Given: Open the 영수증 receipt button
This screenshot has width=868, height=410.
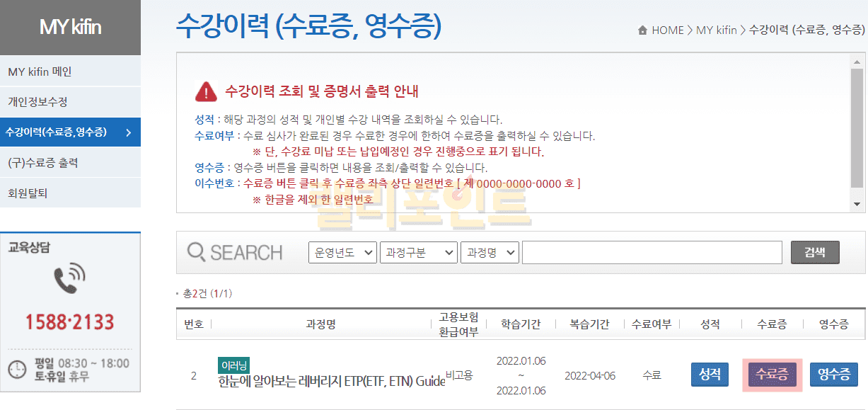Looking at the screenshot, I should tap(833, 375).
